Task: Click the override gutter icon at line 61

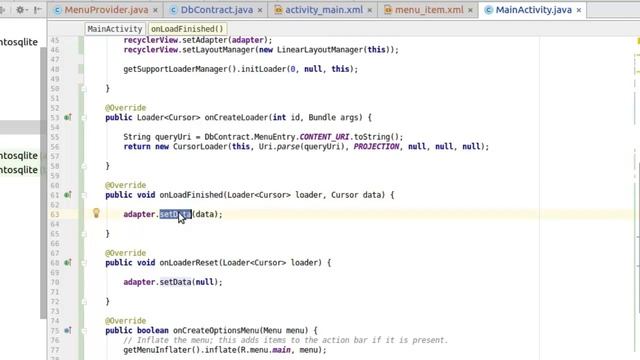Action: click(68, 195)
